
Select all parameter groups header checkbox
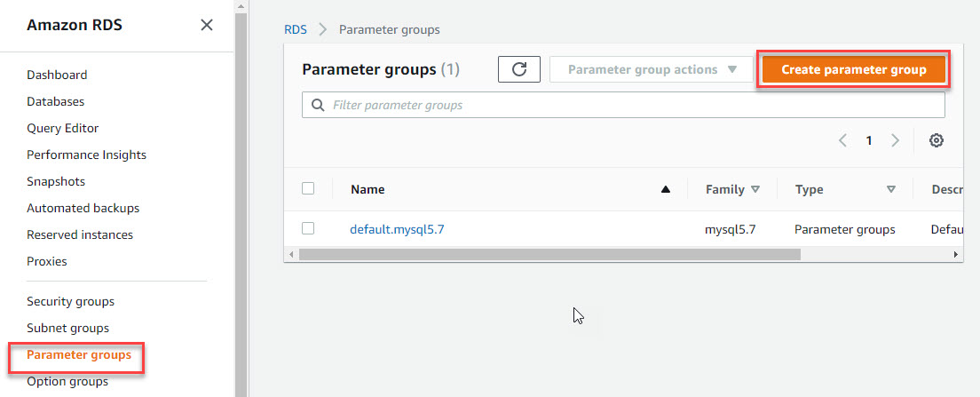click(x=307, y=188)
